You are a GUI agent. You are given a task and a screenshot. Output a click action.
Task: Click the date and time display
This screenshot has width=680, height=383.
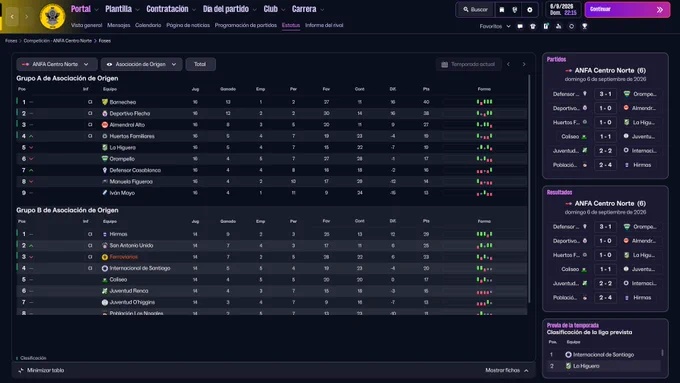[563, 10]
